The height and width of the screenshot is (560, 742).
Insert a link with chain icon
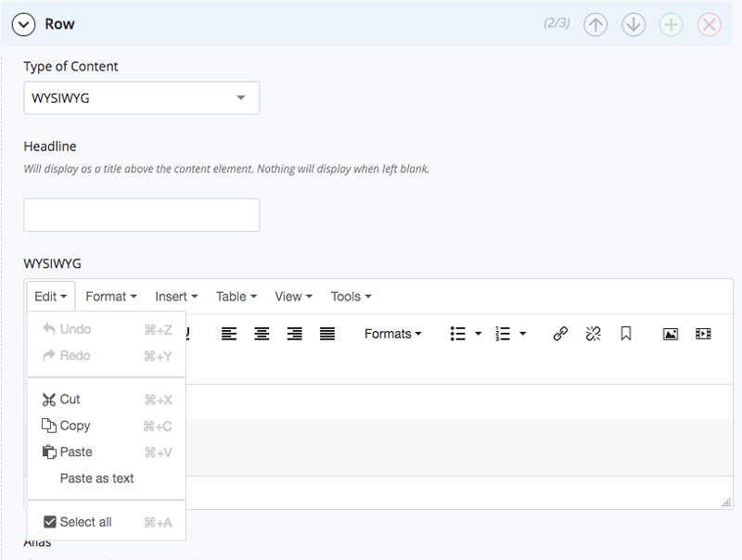[x=560, y=334]
